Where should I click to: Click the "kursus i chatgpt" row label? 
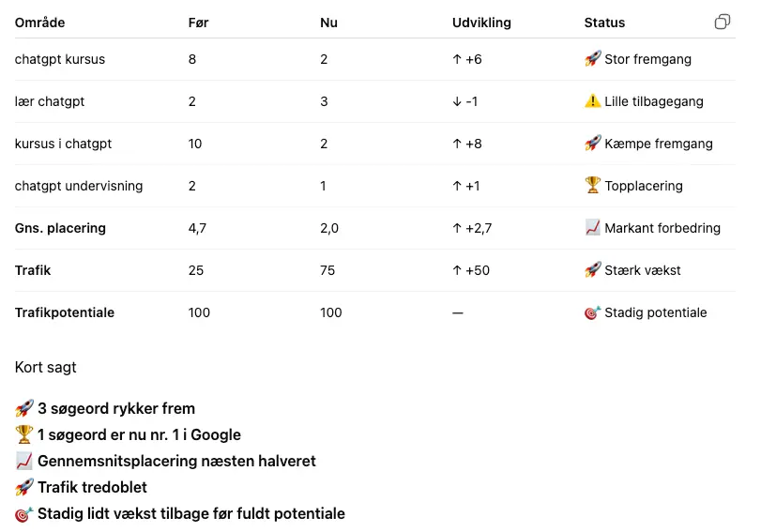[x=63, y=144]
